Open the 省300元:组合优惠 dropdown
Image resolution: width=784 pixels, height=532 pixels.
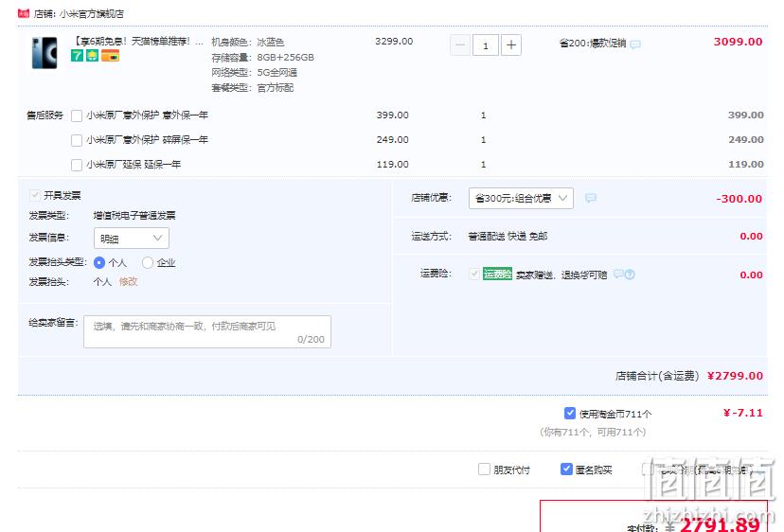click(x=521, y=199)
